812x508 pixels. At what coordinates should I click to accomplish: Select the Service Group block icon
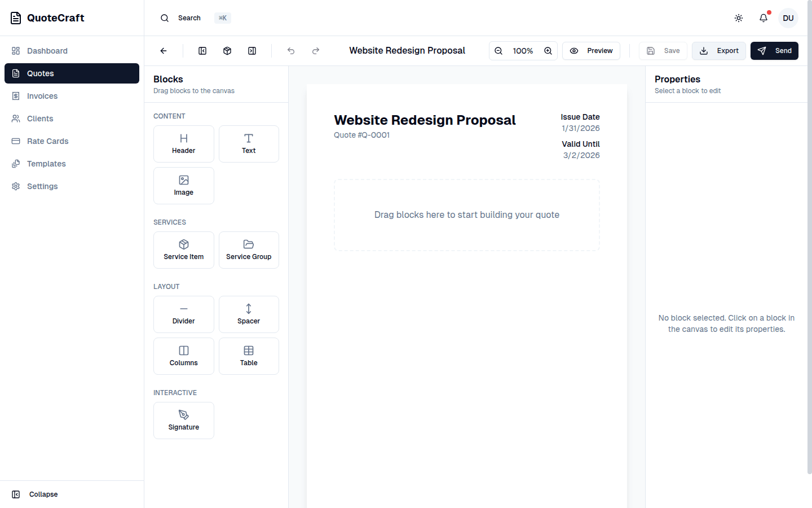click(x=249, y=245)
